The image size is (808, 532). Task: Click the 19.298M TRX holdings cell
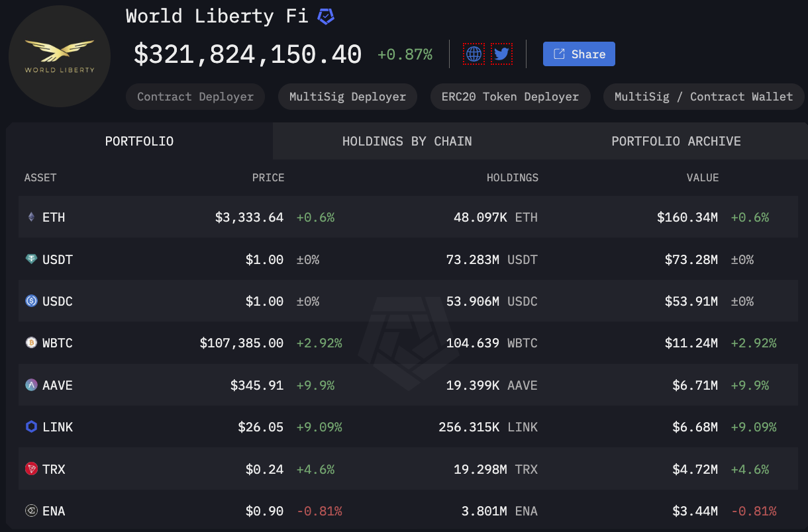coord(496,469)
